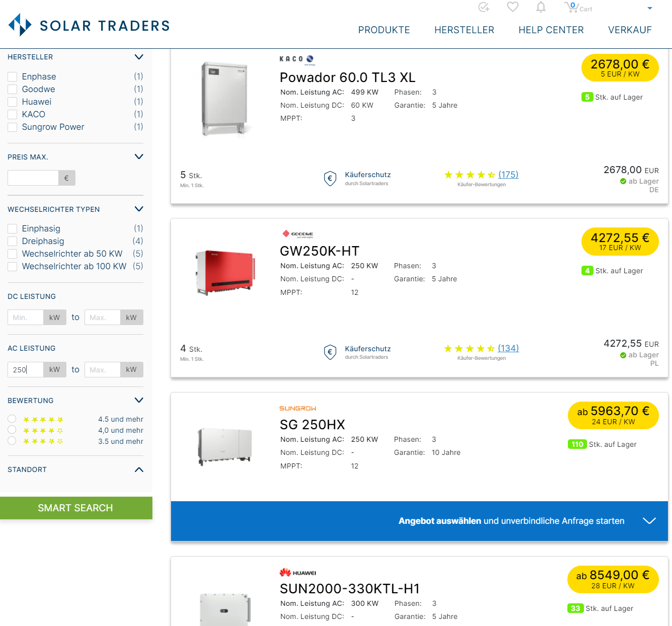Check the Enphase manufacturer filter

(13, 76)
